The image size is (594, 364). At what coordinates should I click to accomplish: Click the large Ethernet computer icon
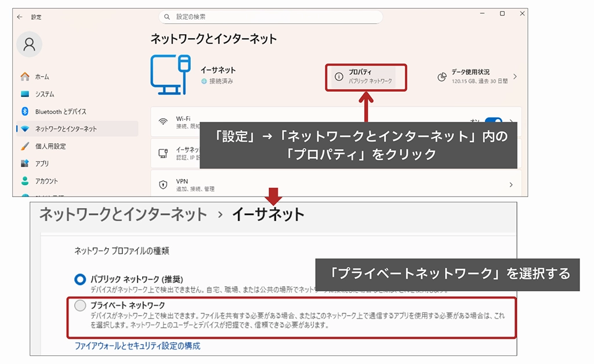click(170, 75)
